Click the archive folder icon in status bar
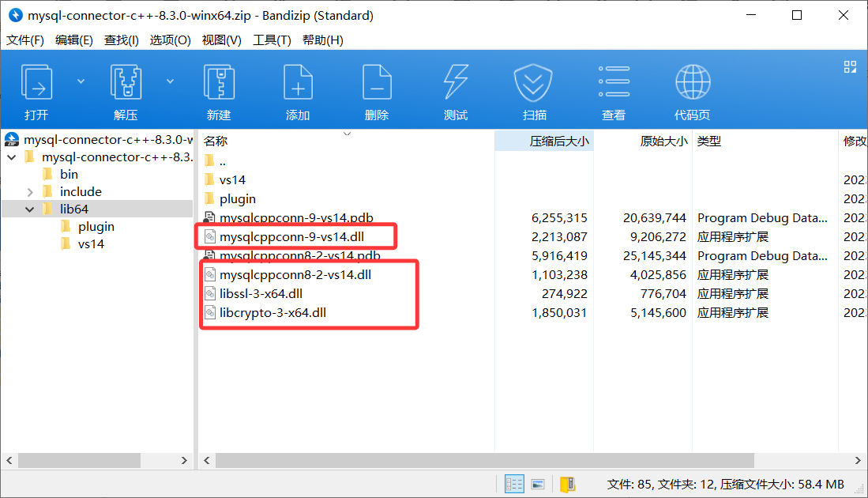Screen dimensions: 868x498 coord(567,484)
